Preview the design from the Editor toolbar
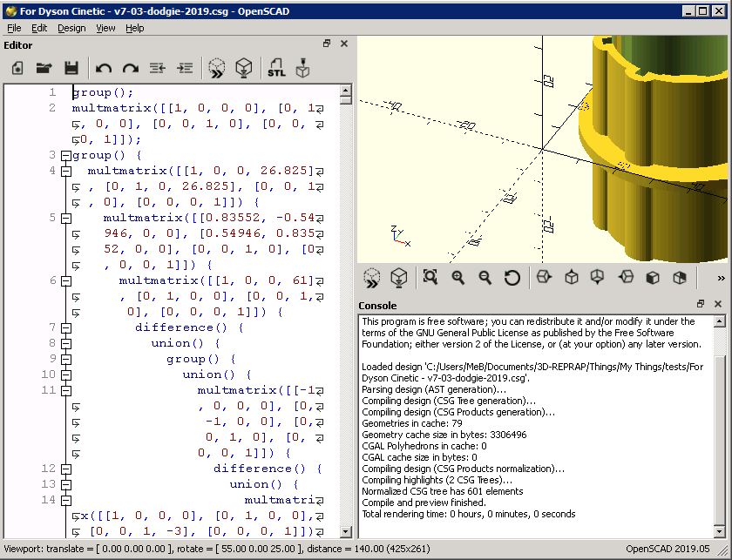The width and height of the screenshot is (732, 560). click(217, 68)
